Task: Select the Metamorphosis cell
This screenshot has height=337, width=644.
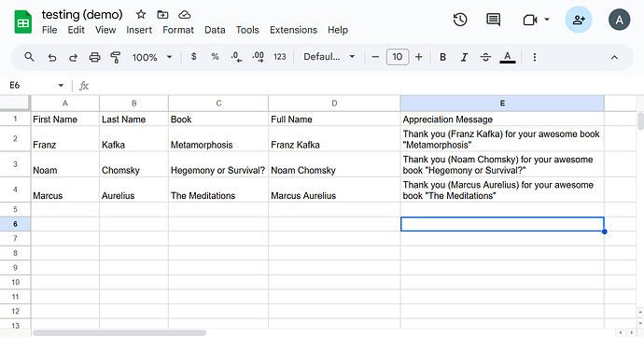Action: (218, 139)
